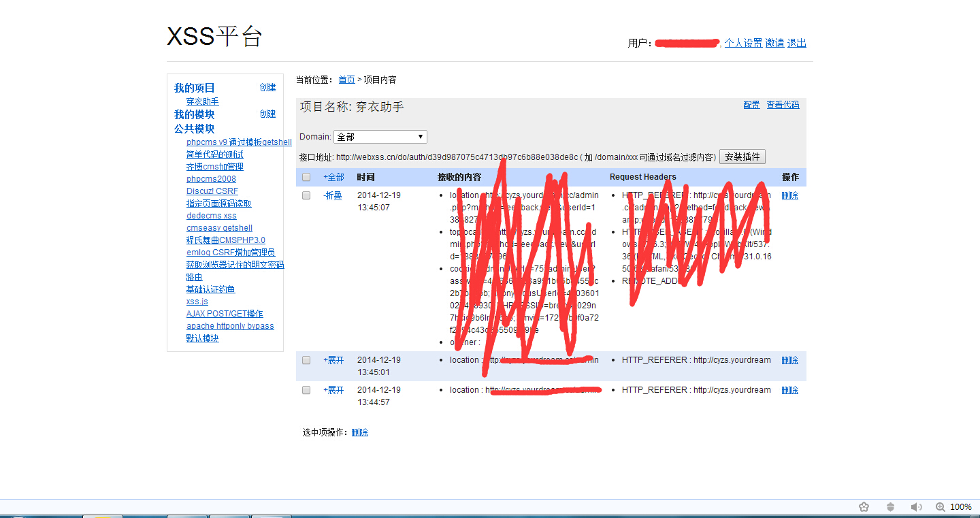Tick the select-all checkbox in table header

[x=306, y=177]
